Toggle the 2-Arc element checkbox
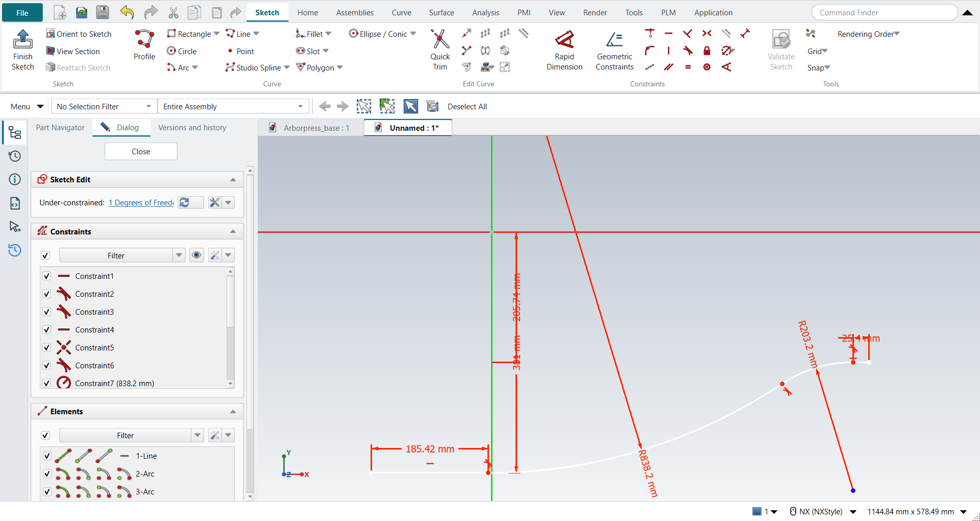Image resolution: width=980 pixels, height=521 pixels. (x=47, y=473)
